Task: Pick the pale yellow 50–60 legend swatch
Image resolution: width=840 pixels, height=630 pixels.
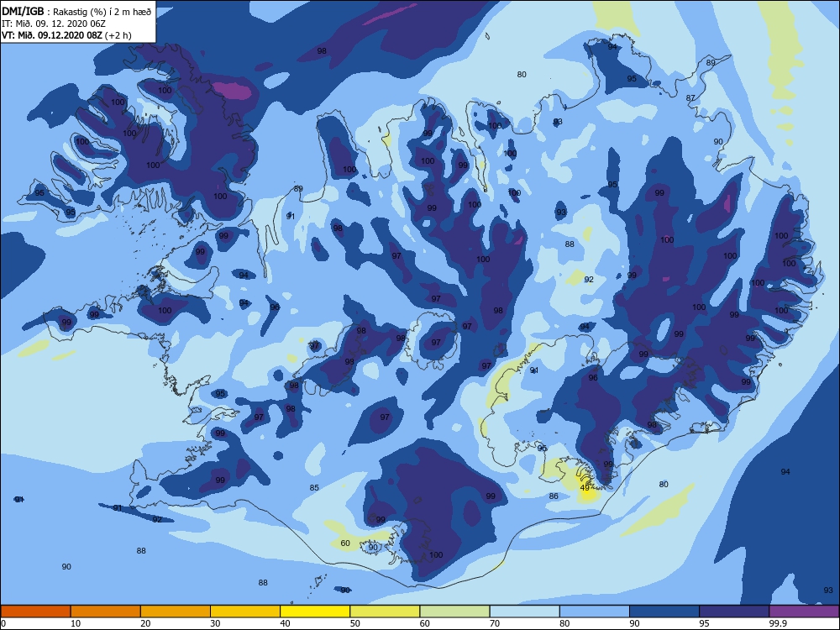Action: [x=385, y=612]
